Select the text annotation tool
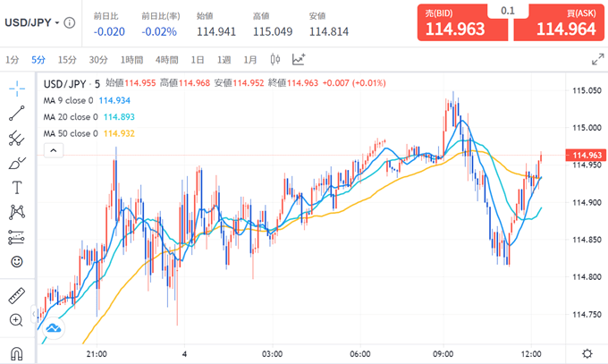This screenshot has height=364, width=608. [17, 188]
